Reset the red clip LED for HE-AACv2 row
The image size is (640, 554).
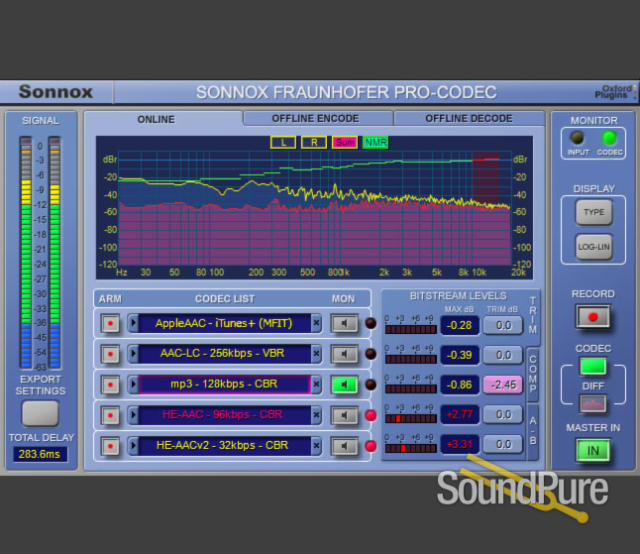pyautogui.click(x=371, y=446)
